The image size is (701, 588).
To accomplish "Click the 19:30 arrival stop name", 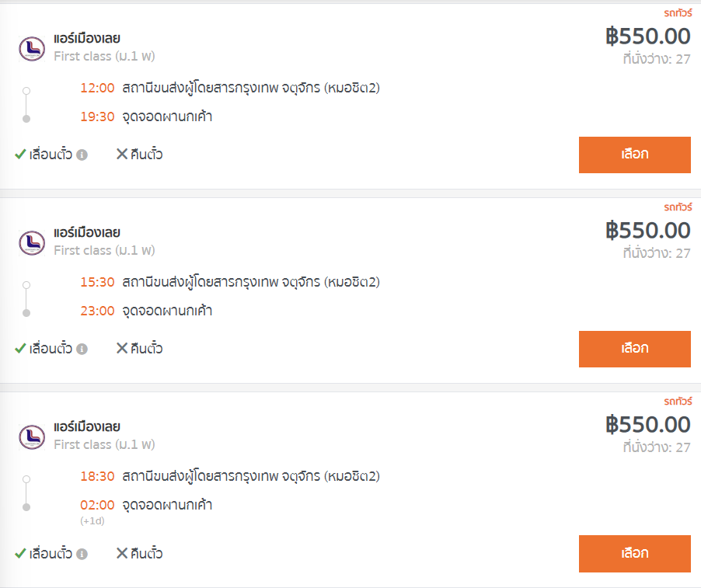I will (167, 117).
